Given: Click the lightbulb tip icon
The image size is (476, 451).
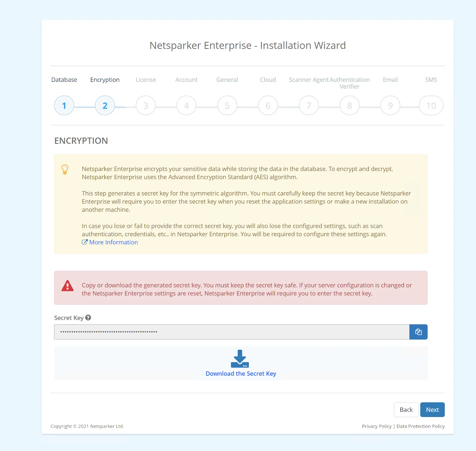Looking at the screenshot, I should coord(65,169).
